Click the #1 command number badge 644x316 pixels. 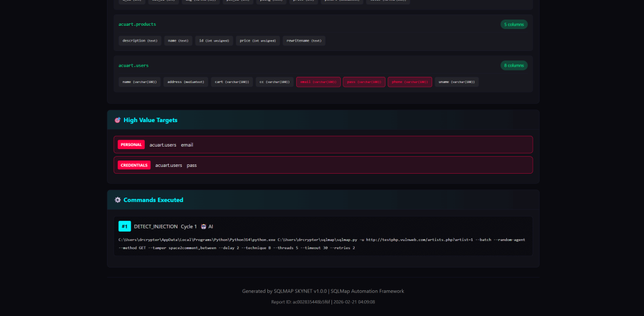click(125, 227)
